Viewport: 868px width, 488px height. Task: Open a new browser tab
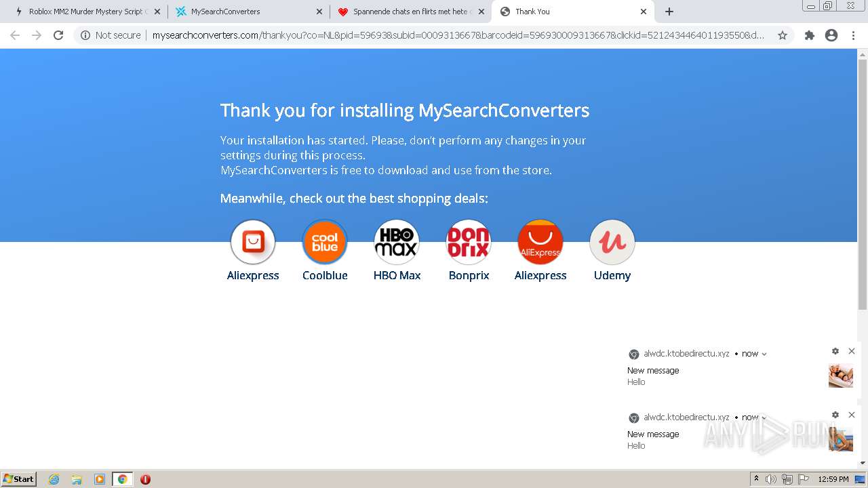click(x=669, y=12)
